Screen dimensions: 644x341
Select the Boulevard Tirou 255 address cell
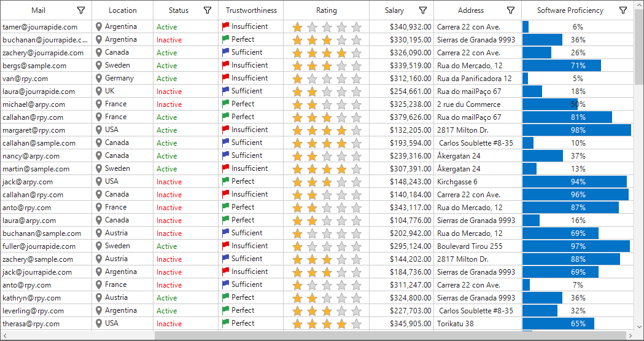(478, 246)
